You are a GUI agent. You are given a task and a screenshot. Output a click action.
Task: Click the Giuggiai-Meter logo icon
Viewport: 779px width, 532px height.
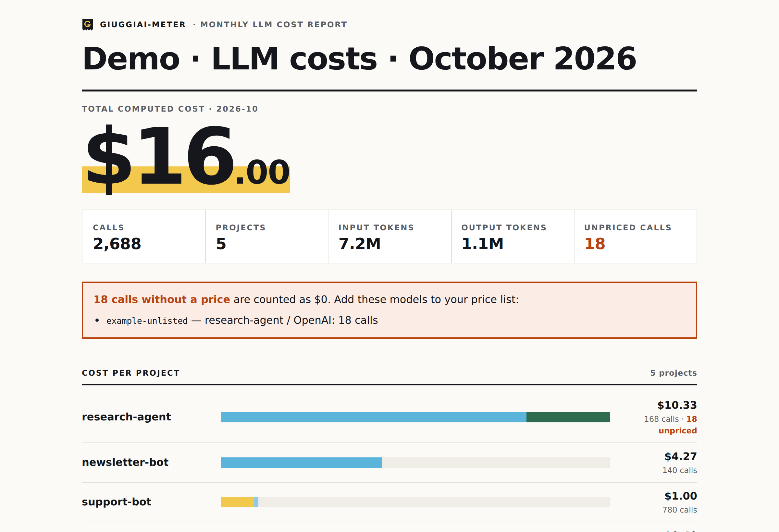coord(88,24)
